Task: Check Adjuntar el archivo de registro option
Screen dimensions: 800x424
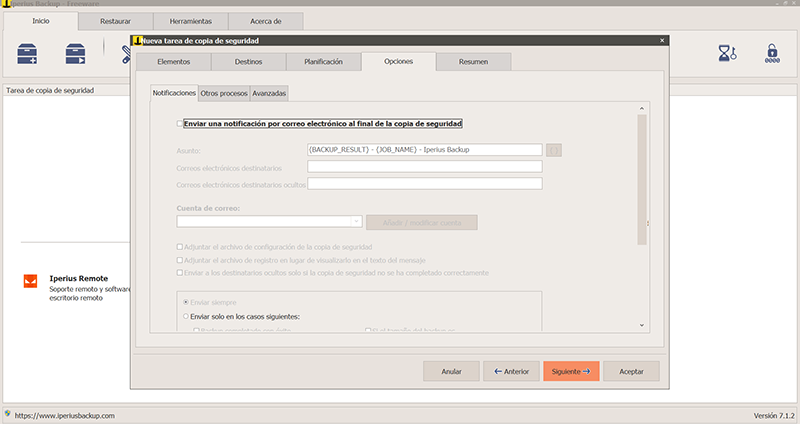Action: point(180,260)
